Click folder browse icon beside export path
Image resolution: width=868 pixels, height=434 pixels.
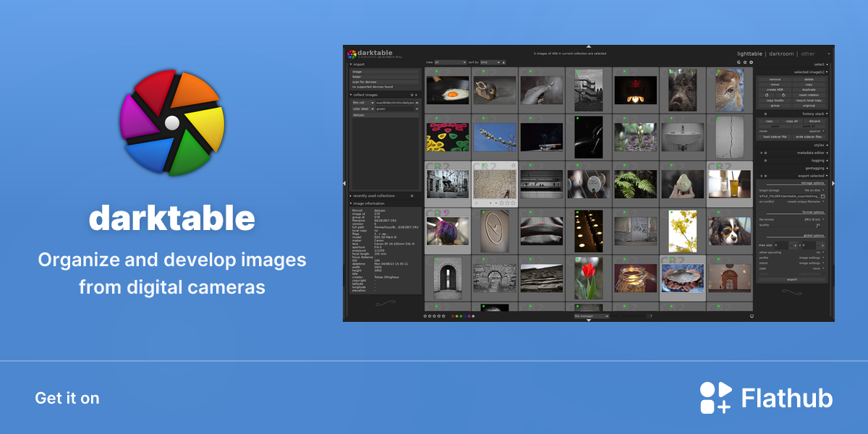click(x=823, y=196)
